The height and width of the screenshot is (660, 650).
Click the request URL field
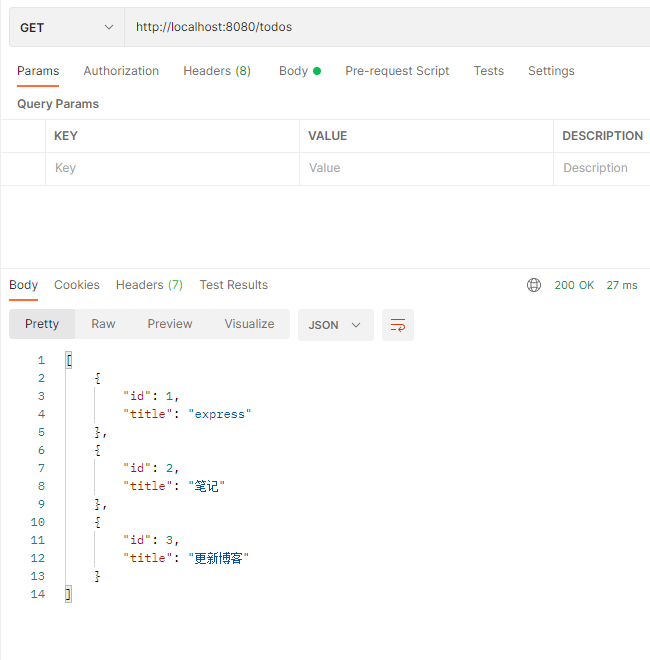pyautogui.click(x=387, y=27)
